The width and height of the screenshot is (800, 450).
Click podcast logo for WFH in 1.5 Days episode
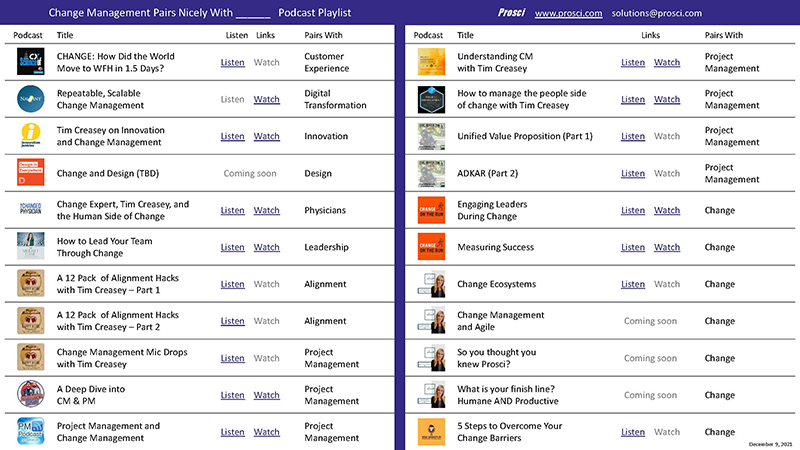pos(32,63)
